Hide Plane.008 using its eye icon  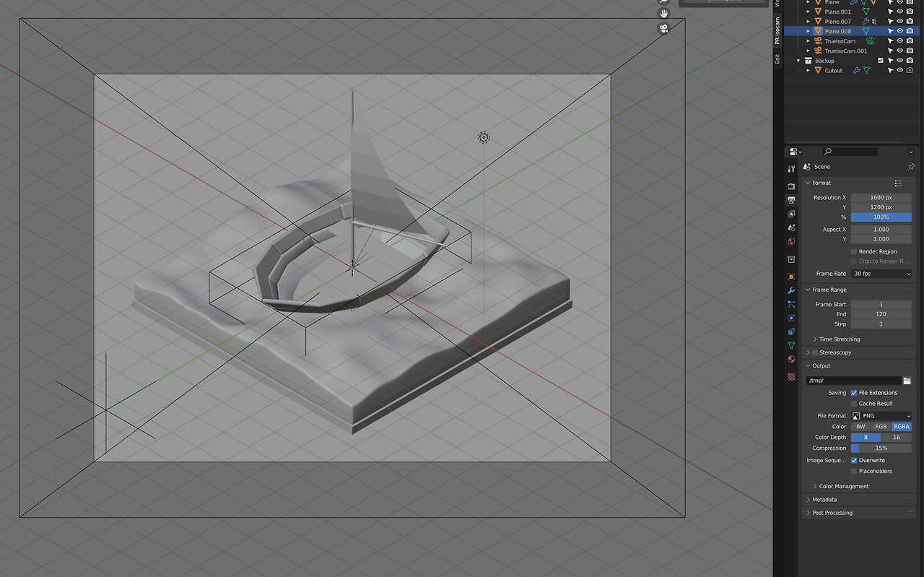900,31
